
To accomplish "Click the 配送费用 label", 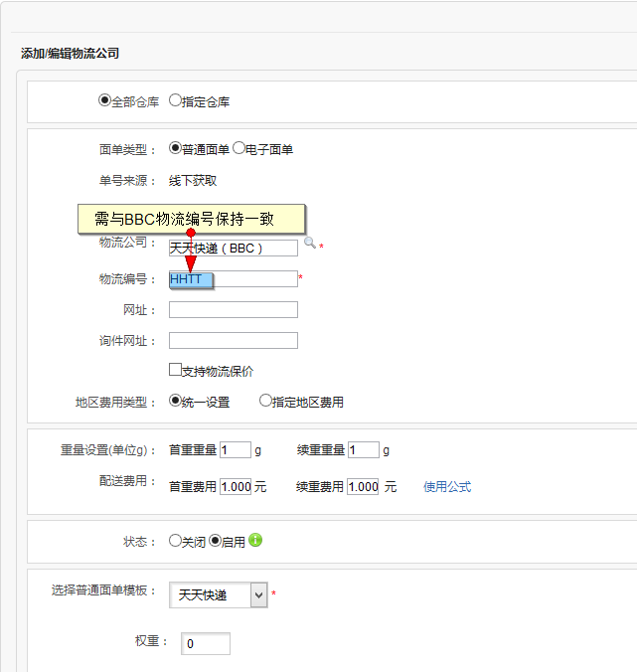I will tap(127, 481).
